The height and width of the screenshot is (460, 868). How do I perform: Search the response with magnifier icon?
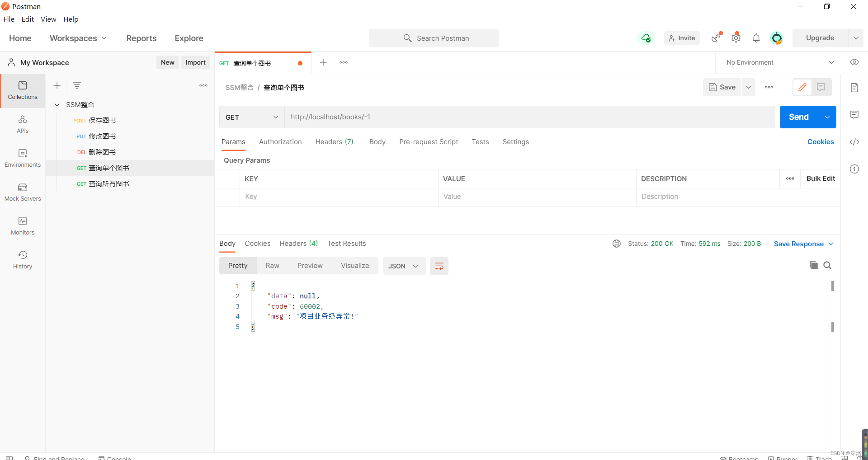coord(827,265)
